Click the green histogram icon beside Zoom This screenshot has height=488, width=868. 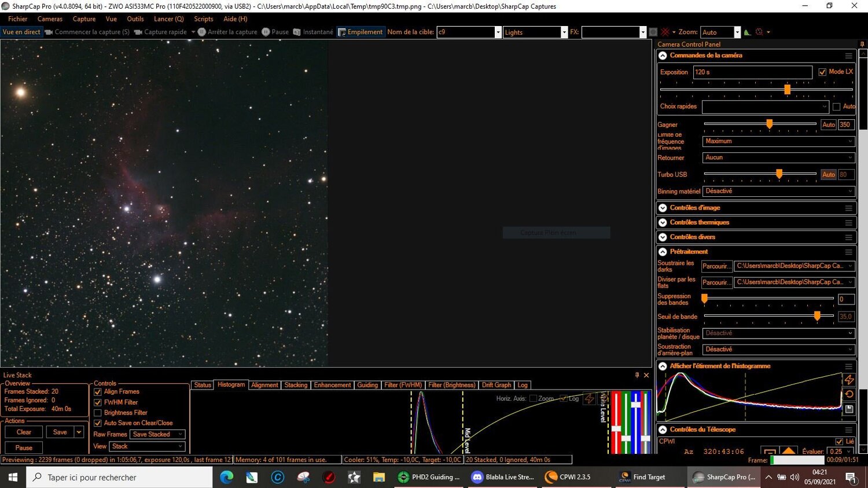pos(747,32)
